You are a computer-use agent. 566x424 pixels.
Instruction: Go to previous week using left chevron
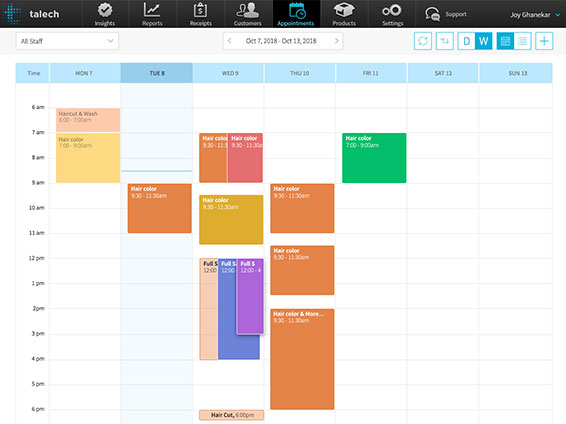click(230, 41)
